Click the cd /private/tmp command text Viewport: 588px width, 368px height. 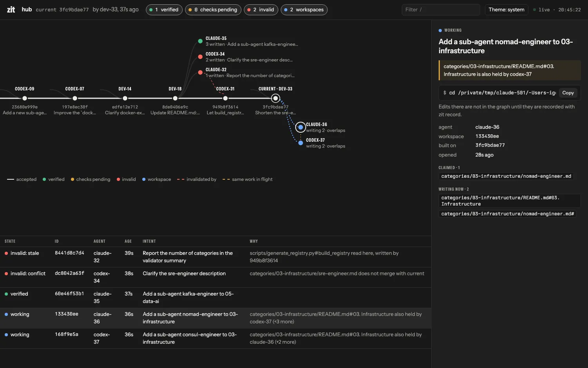click(502, 93)
